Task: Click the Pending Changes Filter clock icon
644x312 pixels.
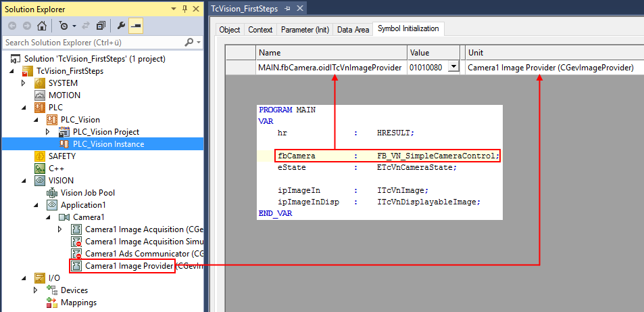Action: click(x=64, y=26)
